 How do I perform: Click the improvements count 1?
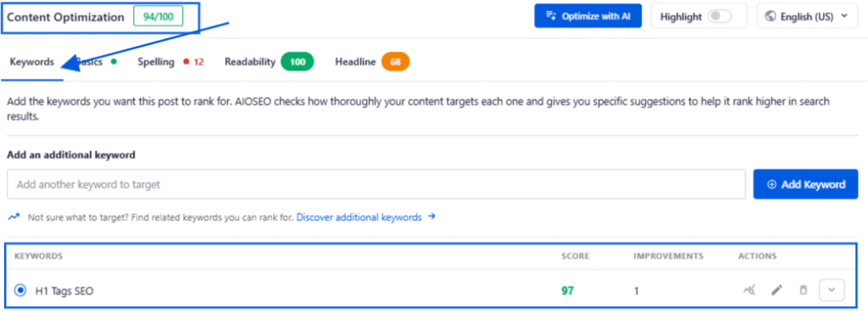pos(636,291)
